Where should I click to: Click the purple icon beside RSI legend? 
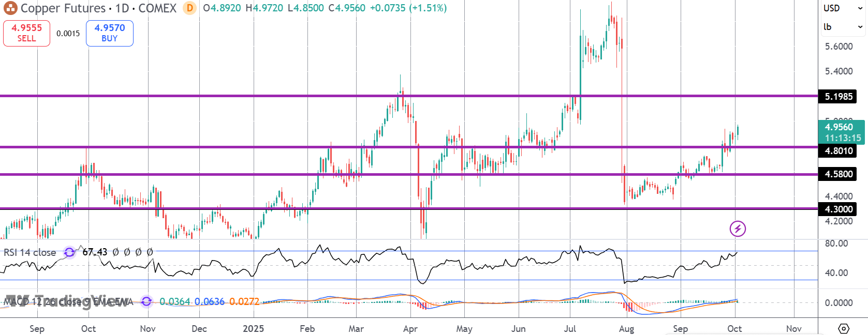tap(69, 252)
